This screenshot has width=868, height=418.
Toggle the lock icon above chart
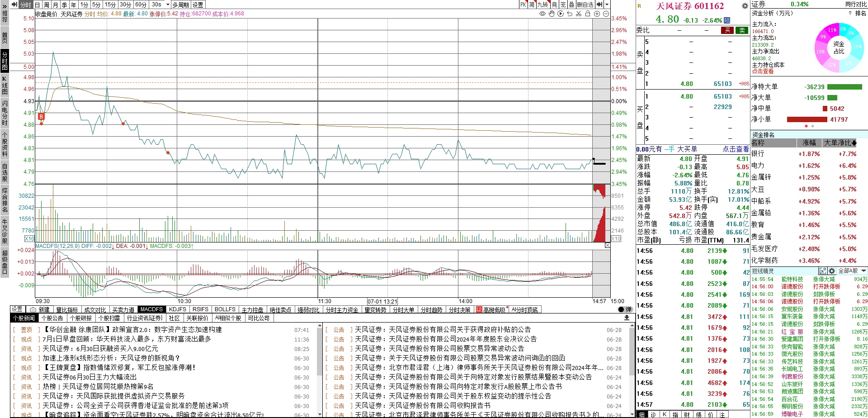(588, 14)
